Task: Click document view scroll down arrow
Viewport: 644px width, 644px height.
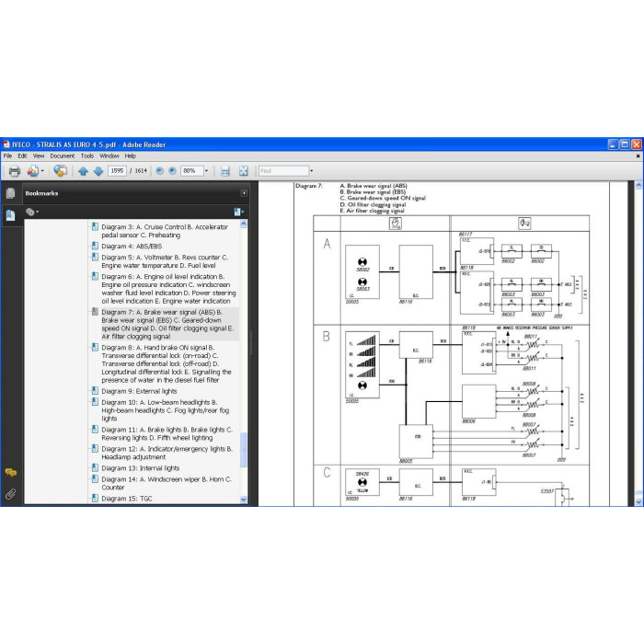Action: pyautogui.click(x=638, y=502)
